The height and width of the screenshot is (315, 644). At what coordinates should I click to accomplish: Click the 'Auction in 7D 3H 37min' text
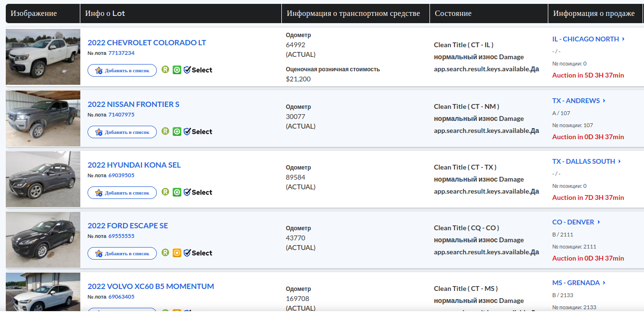click(588, 197)
